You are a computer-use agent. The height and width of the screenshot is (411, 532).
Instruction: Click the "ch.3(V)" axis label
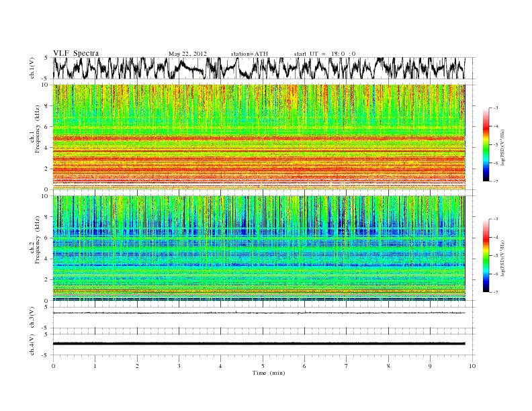click(x=32, y=318)
